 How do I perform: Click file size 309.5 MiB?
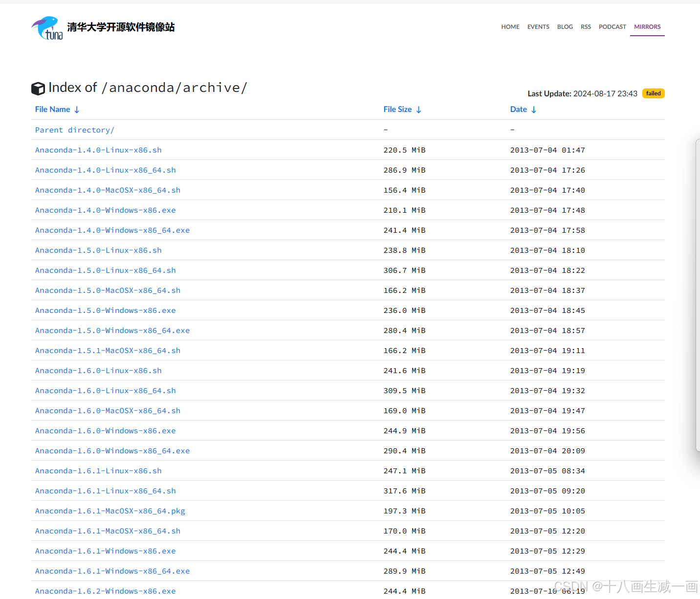[x=405, y=391]
